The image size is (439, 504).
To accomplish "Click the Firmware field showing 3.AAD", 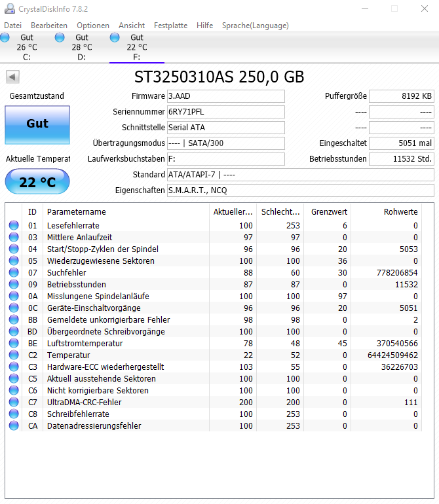I will coord(226,96).
